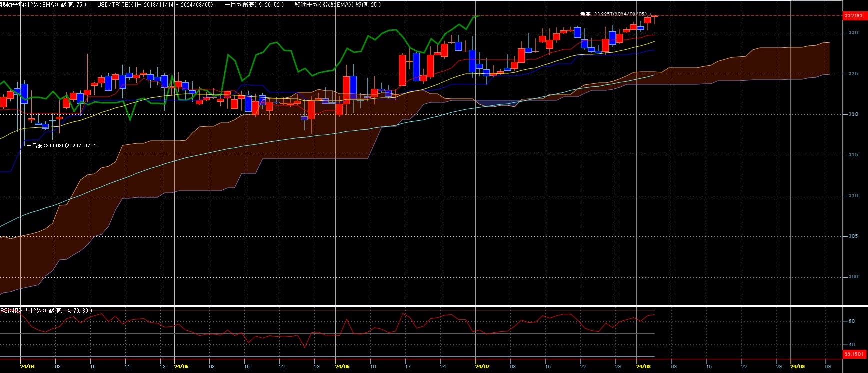Viewport: 868px width, 373px height.
Task: Click the RSI axis label 40
Action: pyautogui.click(x=852, y=344)
